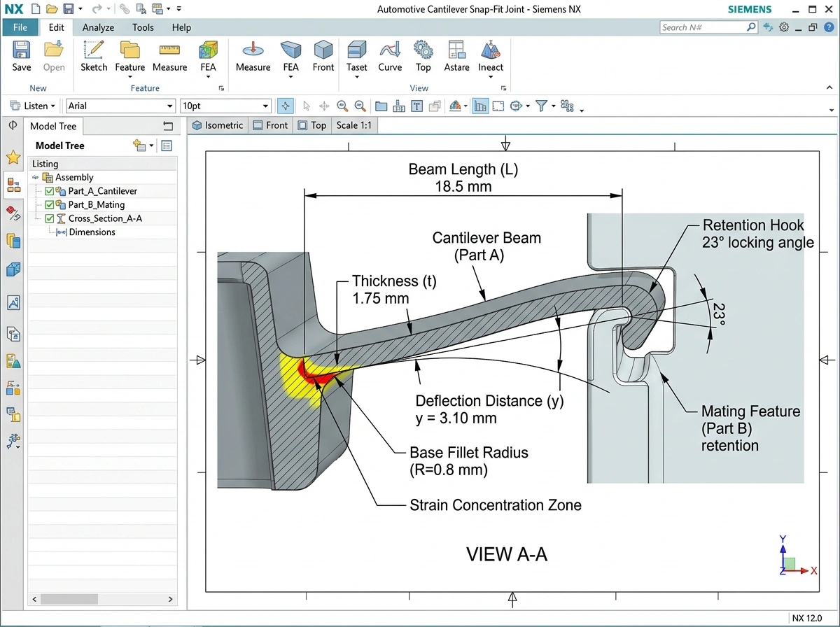Uncheck the Part_B_Mating checkbox
The height and width of the screenshot is (627, 840).
click(x=49, y=205)
